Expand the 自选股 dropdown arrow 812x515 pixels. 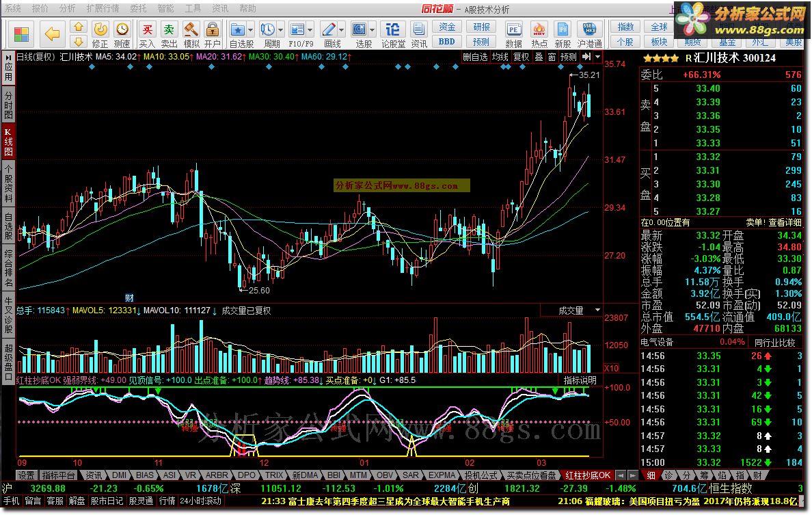251,29
